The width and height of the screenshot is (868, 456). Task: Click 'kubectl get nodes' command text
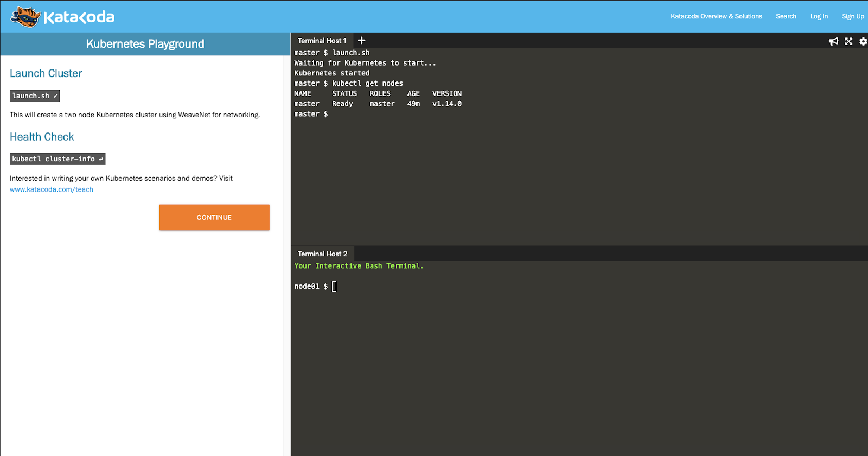(x=367, y=84)
